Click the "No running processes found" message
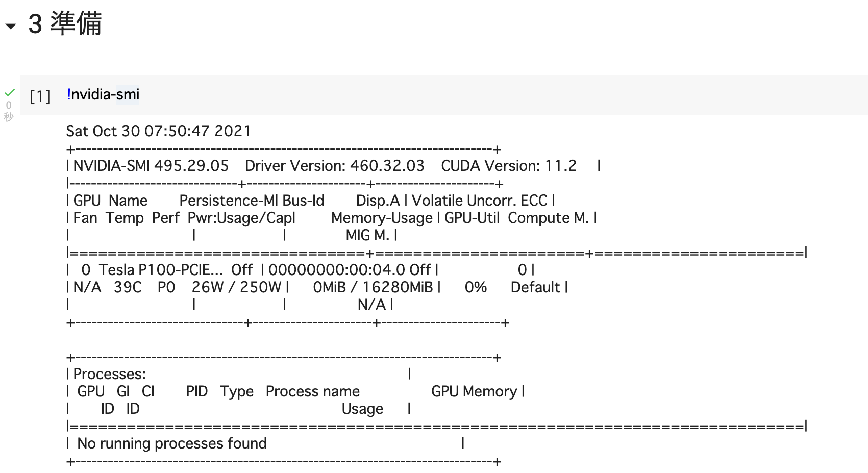 [x=172, y=443]
